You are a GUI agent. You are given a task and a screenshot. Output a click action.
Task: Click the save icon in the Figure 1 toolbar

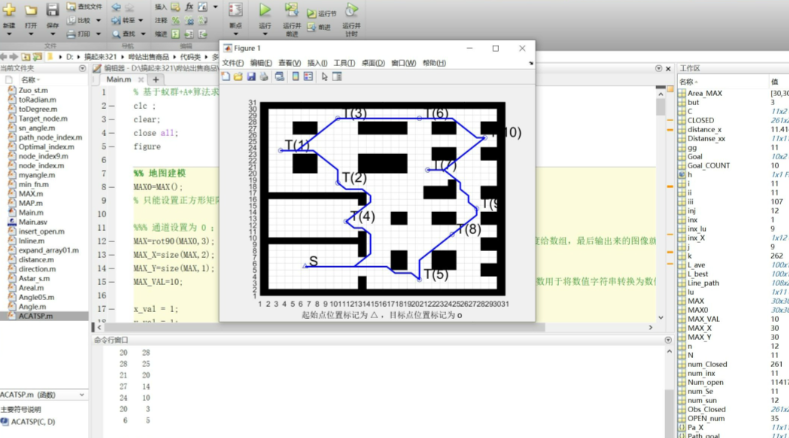pyautogui.click(x=251, y=76)
